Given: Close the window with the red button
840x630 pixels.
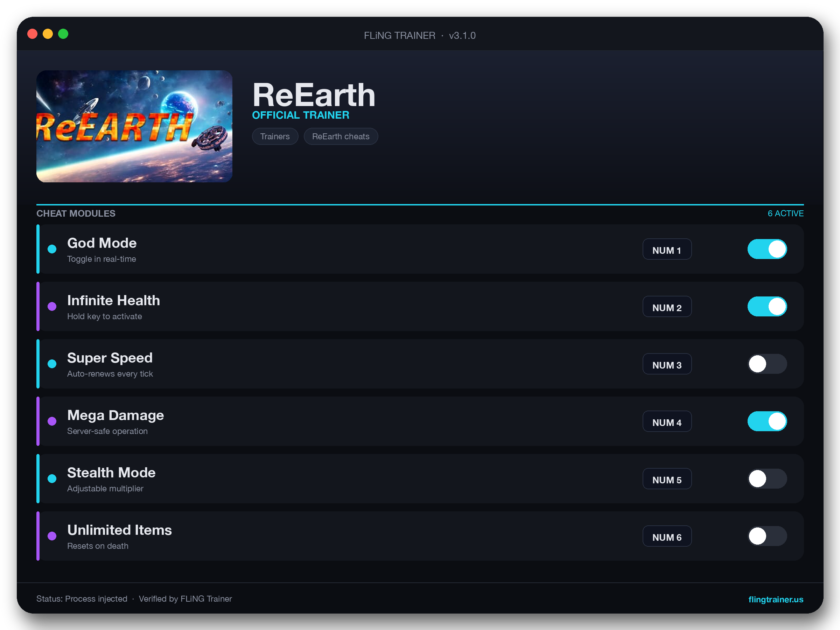Looking at the screenshot, I should click(33, 34).
